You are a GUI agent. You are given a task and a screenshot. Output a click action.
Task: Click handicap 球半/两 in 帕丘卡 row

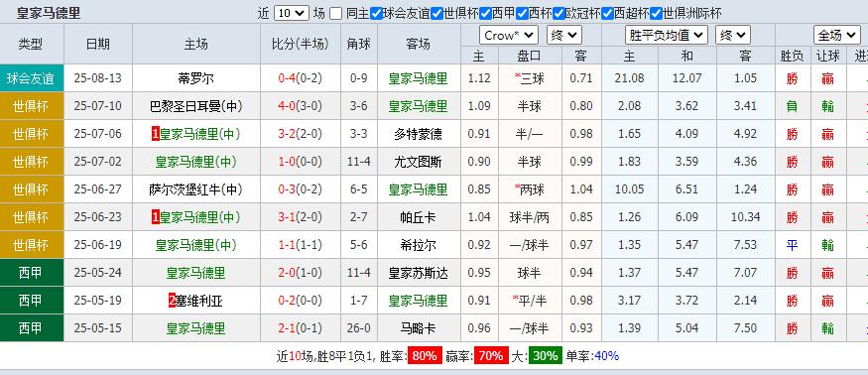(530, 217)
